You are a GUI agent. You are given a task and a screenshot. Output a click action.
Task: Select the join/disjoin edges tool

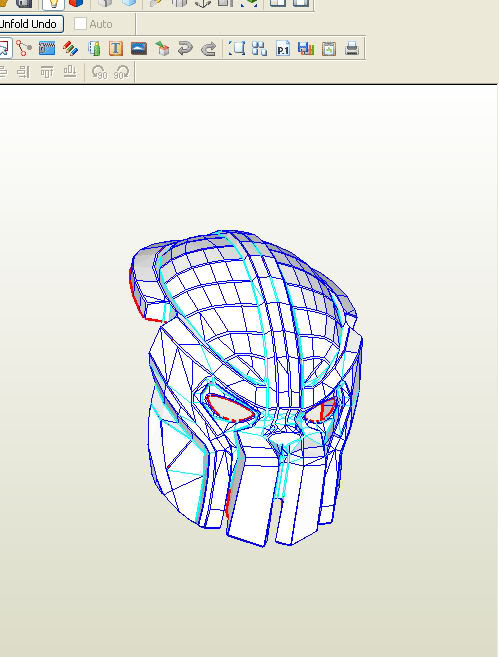(x=23, y=48)
